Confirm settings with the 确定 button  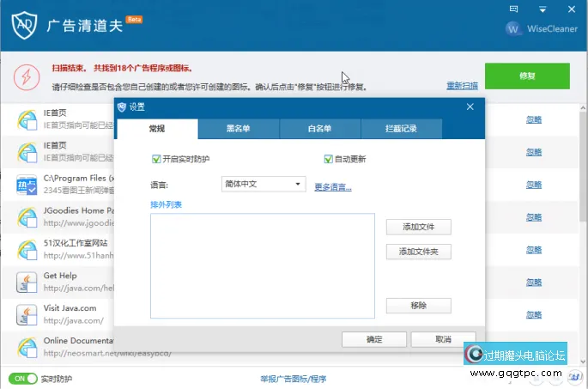point(374,339)
